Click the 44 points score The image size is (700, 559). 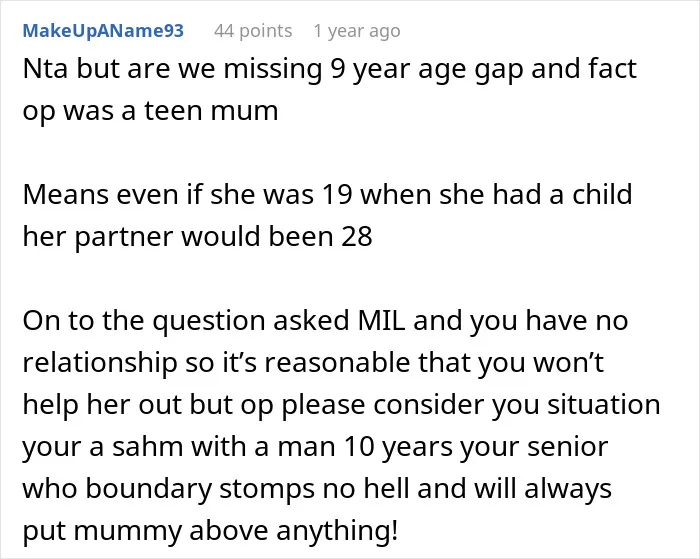click(253, 31)
